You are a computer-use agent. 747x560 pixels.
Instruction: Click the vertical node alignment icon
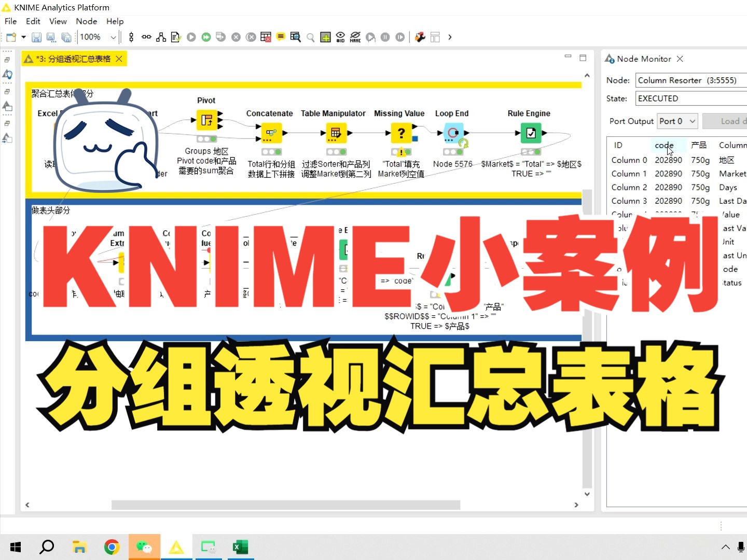131,37
